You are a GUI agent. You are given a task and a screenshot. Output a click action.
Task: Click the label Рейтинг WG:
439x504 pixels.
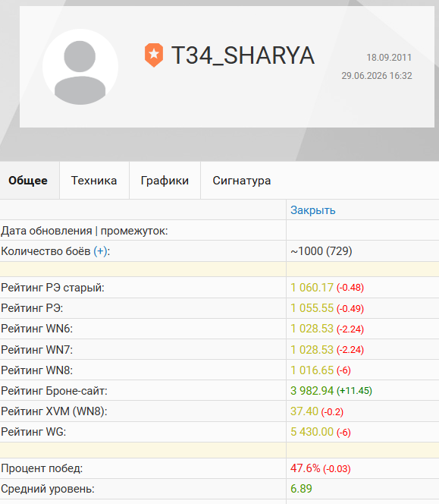pos(33,432)
